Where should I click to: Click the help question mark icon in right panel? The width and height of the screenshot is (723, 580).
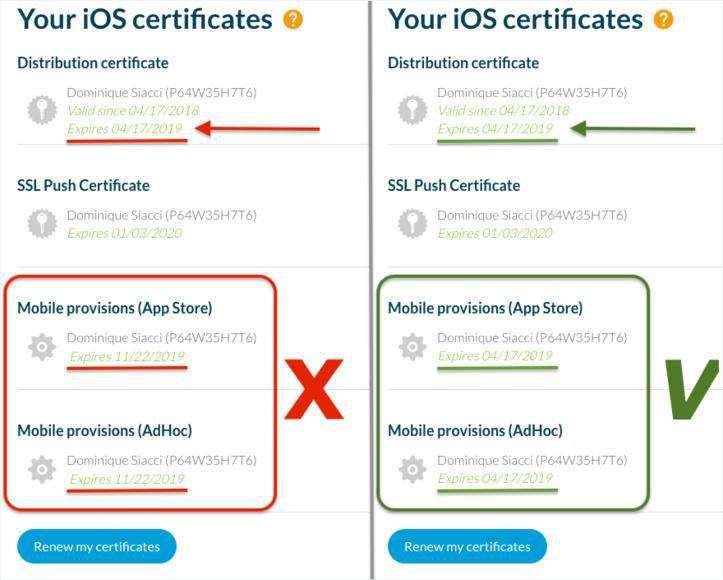[x=663, y=19]
